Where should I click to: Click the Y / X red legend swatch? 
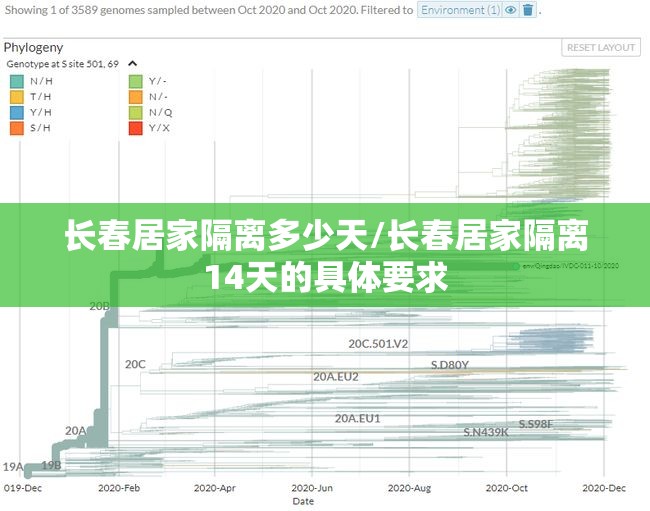[135, 128]
